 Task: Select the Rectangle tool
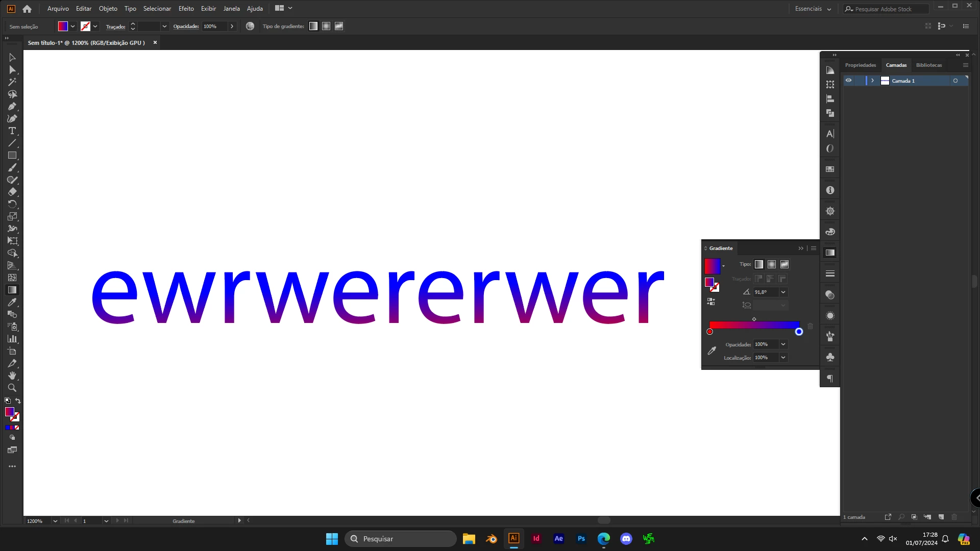(12, 156)
